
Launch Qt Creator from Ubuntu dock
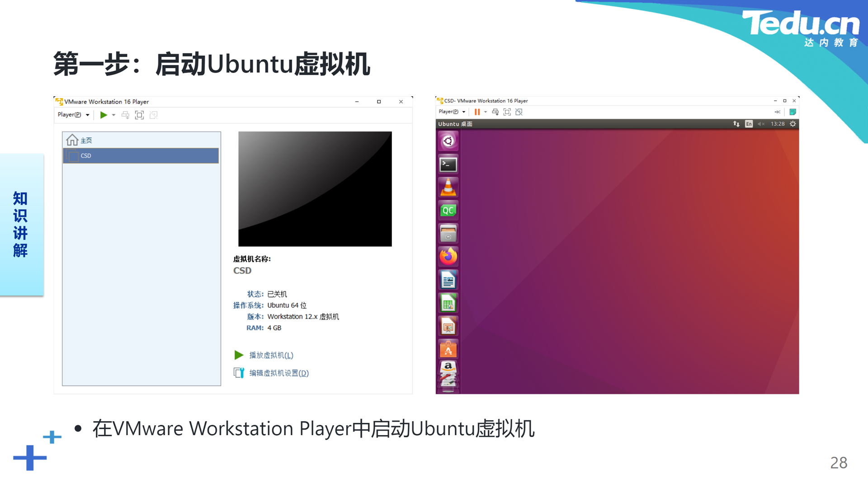[x=448, y=211]
